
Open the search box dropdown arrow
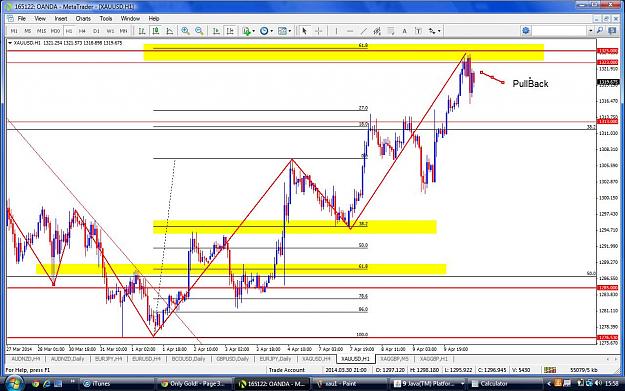(591, 31)
